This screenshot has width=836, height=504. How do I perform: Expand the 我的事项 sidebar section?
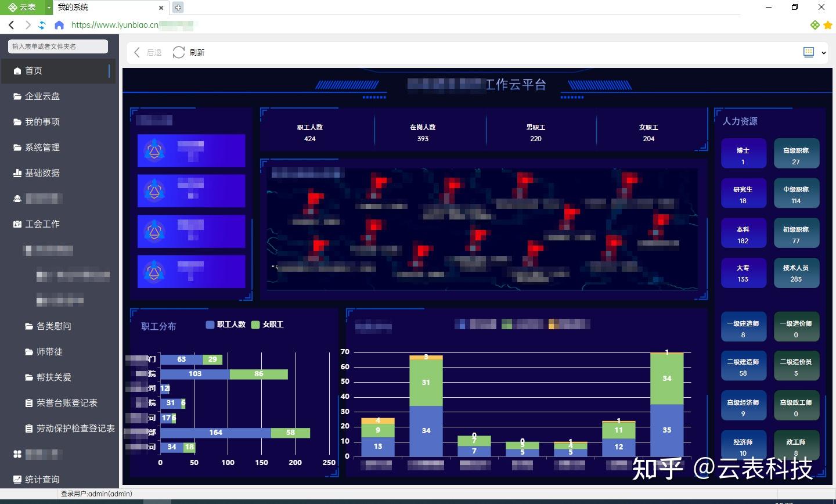tap(42, 121)
